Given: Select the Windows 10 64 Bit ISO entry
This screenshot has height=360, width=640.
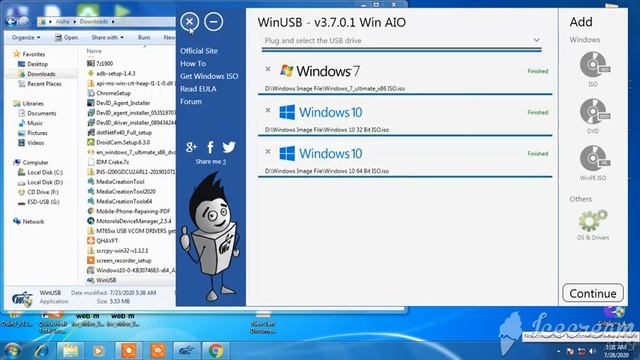Looking at the screenshot, I should pyautogui.click(x=405, y=160).
